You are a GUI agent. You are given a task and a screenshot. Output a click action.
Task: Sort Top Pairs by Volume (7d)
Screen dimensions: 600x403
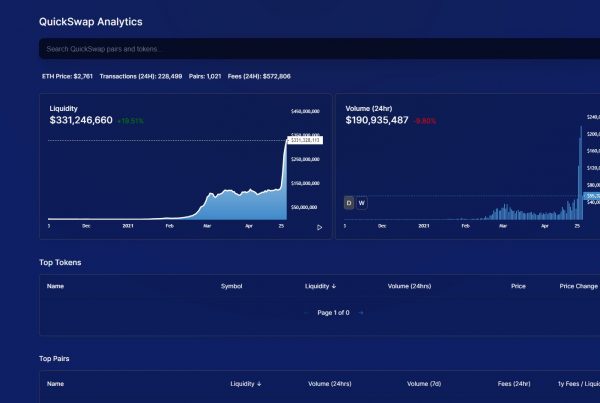[x=424, y=384]
